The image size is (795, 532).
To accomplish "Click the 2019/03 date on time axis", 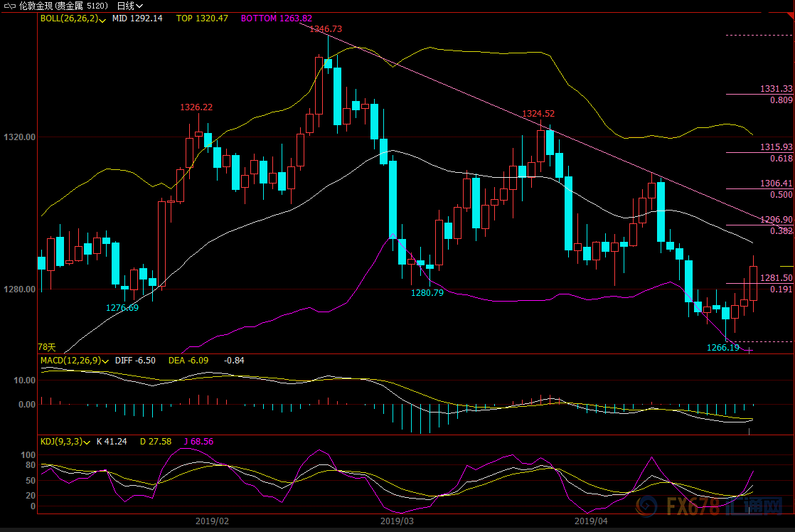I will point(397,521).
